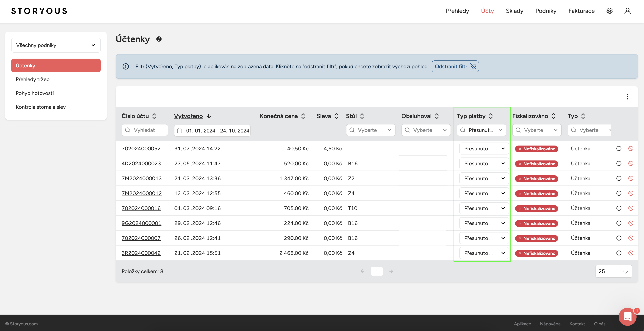Open Přehledy tržeb in sidebar

pyautogui.click(x=32, y=79)
